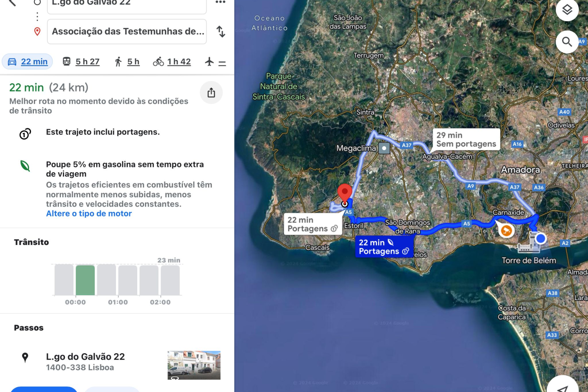The image size is (588, 392).
Task: Click the Costa da Caparica map label
Action: coord(512,312)
